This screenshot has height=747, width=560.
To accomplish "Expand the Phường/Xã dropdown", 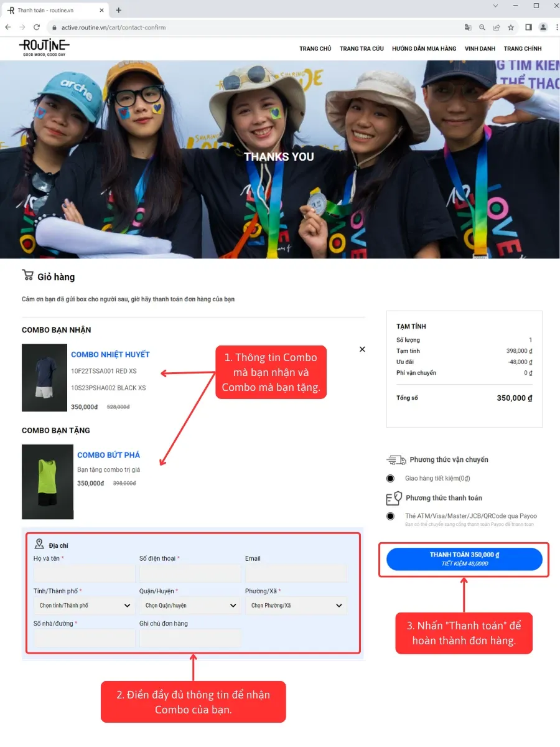I will click(296, 606).
